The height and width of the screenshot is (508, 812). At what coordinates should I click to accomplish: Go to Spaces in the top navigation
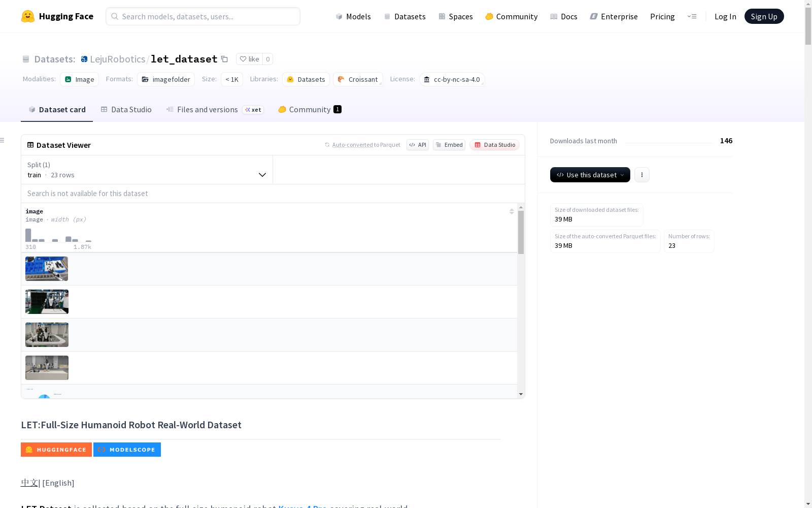[x=456, y=16]
